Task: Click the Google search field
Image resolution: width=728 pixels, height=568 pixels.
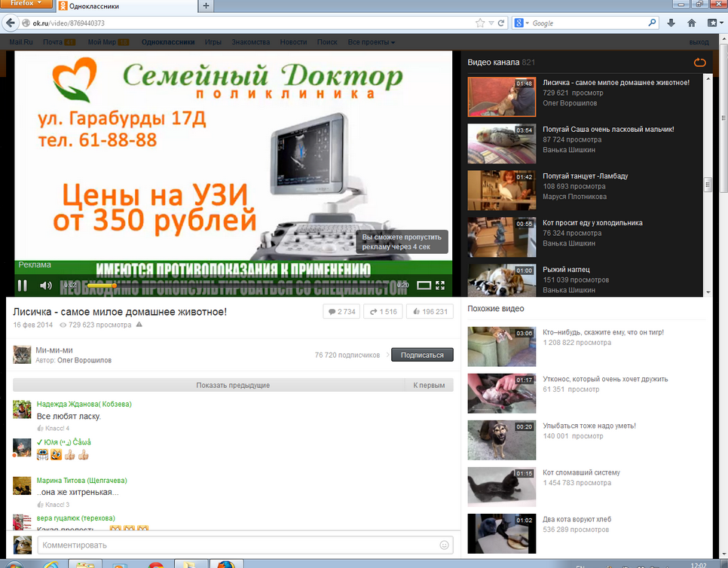Action: pos(589,23)
